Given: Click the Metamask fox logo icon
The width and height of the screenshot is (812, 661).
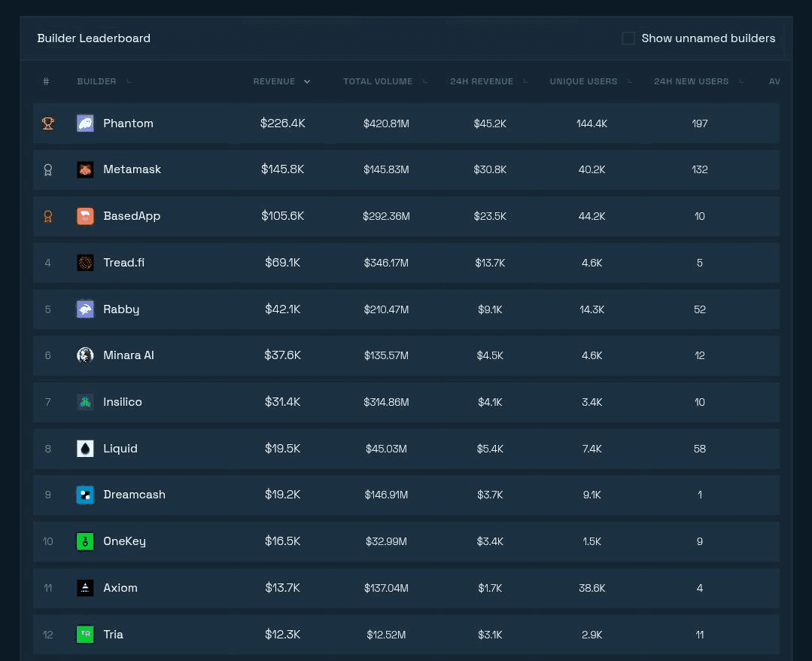Looking at the screenshot, I should pyautogui.click(x=85, y=170).
